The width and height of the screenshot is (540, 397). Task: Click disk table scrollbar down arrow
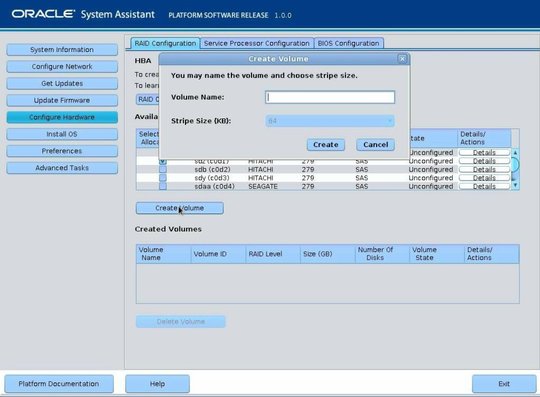515,185
